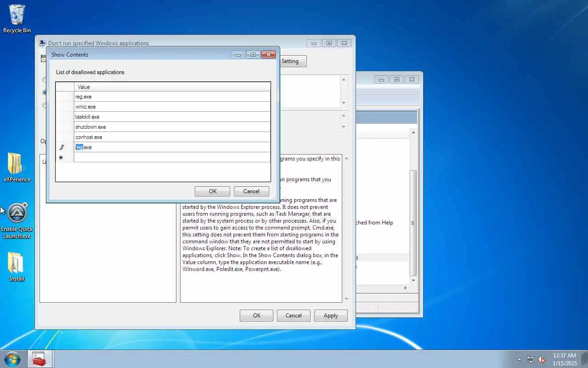Image resolution: width=588 pixels, height=368 pixels.
Task: Minimize the Don't run specified applications window
Action: point(314,43)
